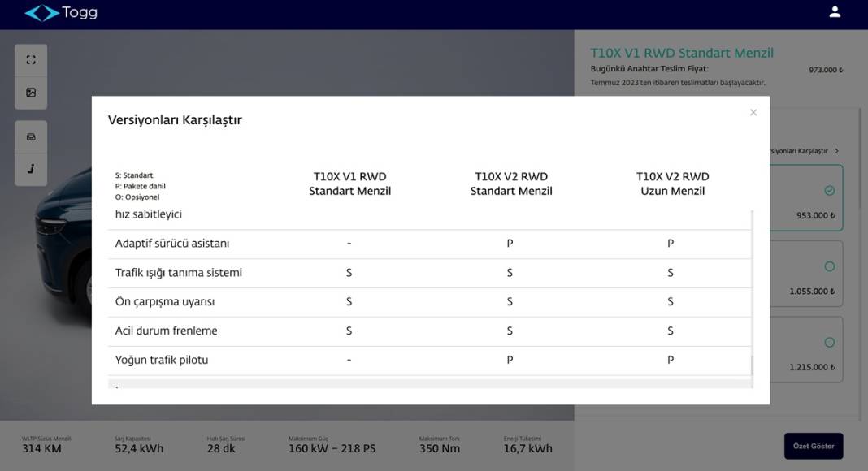
Task: Click the Acil durum frenleme row label
Action: [x=166, y=331]
